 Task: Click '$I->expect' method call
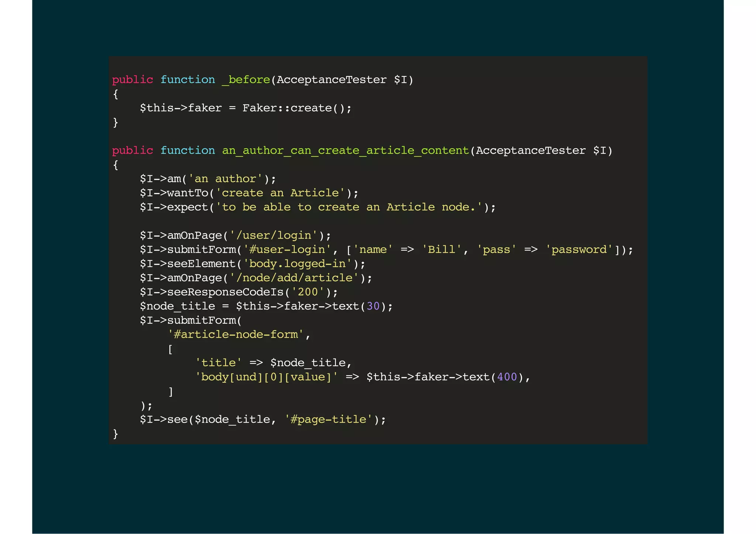click(174, 207)
